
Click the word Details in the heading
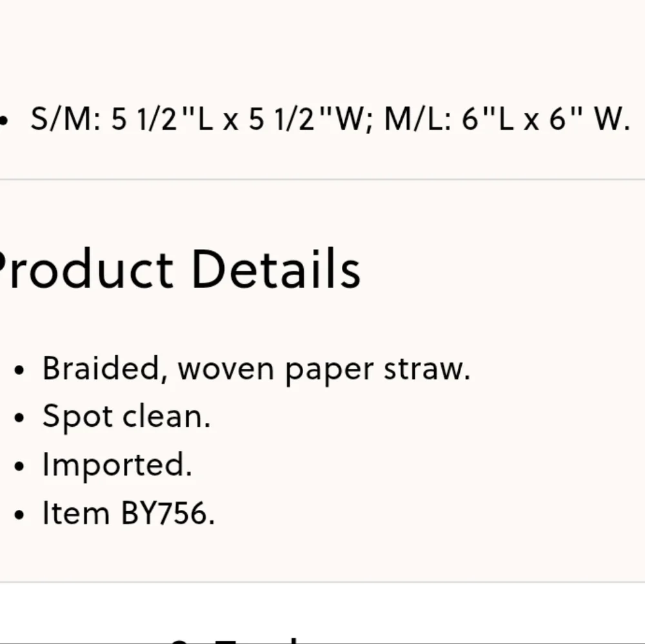click(276, 269)
